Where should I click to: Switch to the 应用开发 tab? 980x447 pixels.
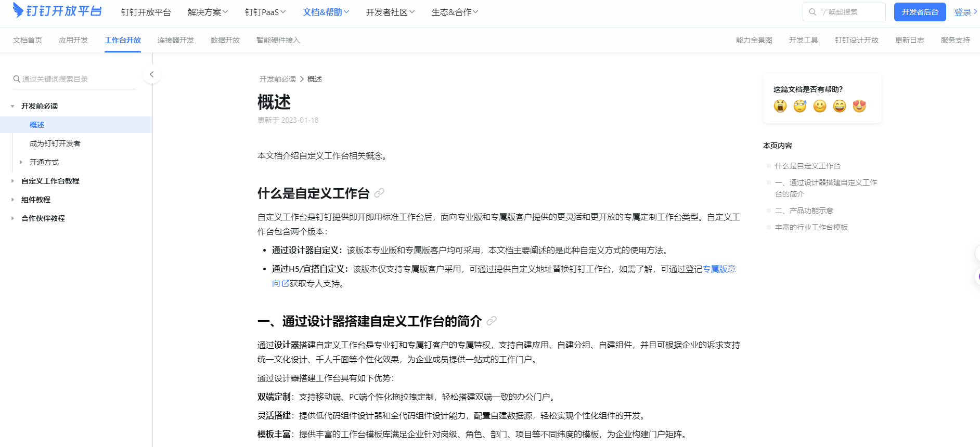point(73,40)
